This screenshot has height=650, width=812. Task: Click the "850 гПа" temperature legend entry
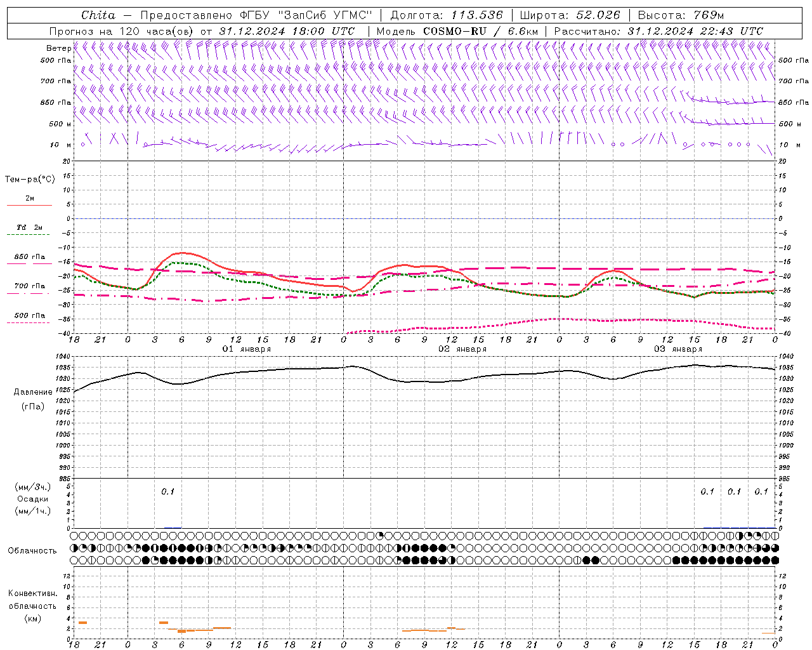[30, 257]
